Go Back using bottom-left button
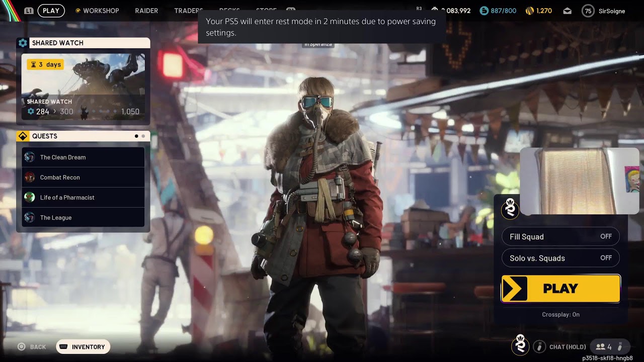This screenshot has width=644, height=362. pos(32,347)
